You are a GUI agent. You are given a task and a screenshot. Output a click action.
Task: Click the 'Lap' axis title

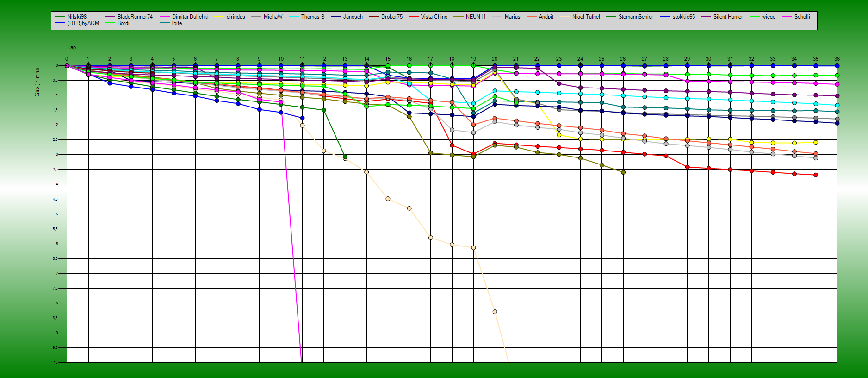[x=72, y=47]
